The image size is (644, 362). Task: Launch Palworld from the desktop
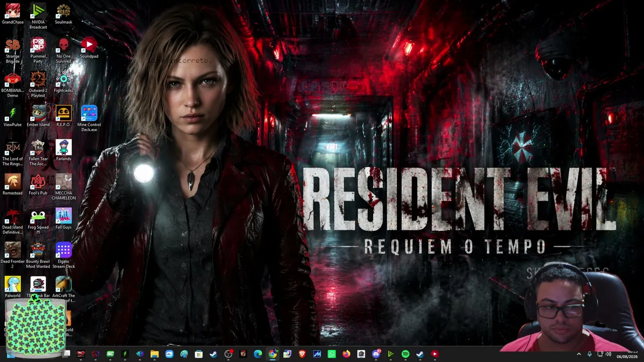pyautogui.click(x=13, y=288)
